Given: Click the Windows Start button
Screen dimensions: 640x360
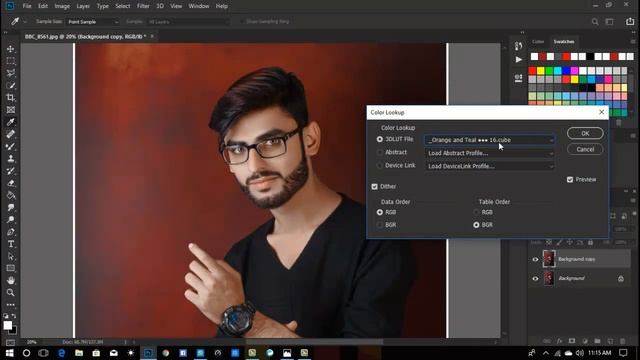Looking at the screenshot, I should point(9,353).
